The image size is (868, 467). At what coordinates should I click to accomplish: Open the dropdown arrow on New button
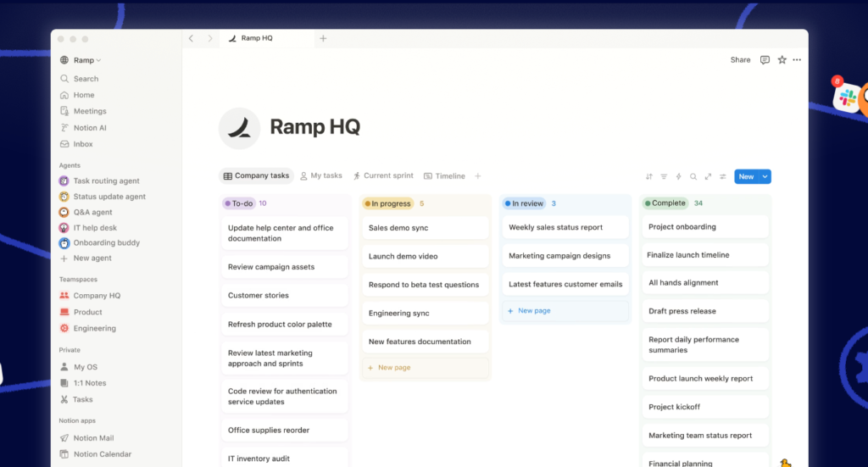point(765,176)
